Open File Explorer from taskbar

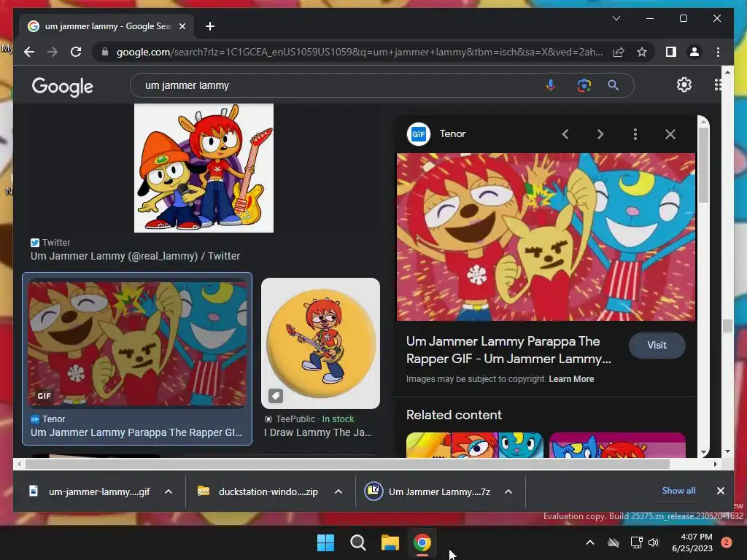(x=390, y=542)
